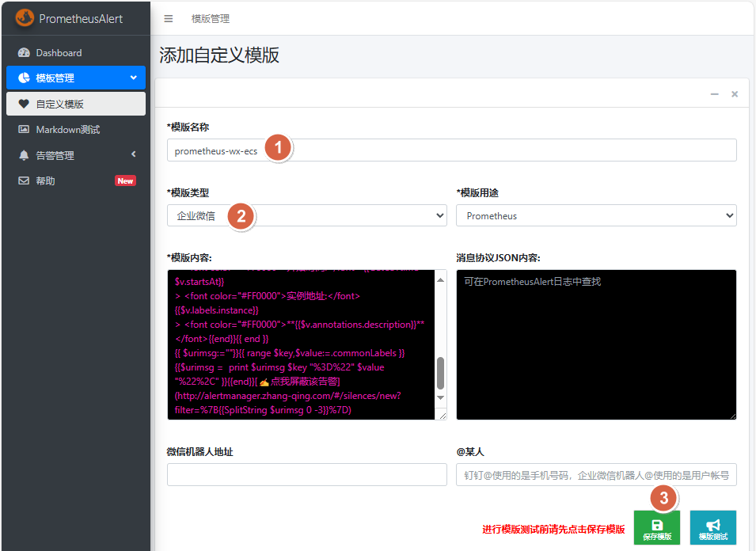The image size is (756, 551).
Task: Click the Markdown测试 image icon
Action: click(24, 129)
